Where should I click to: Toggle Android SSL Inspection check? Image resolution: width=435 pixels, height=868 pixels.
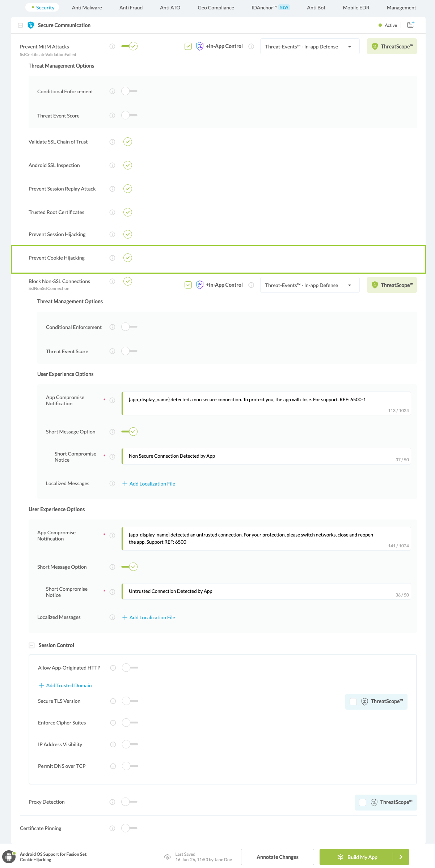coord(128,165)
